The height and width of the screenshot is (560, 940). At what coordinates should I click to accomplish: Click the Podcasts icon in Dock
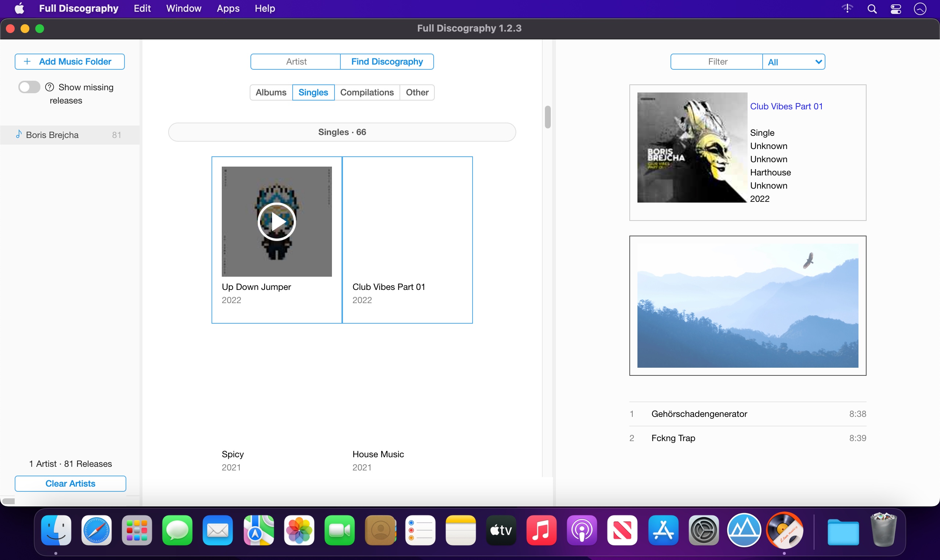[581, 531]
